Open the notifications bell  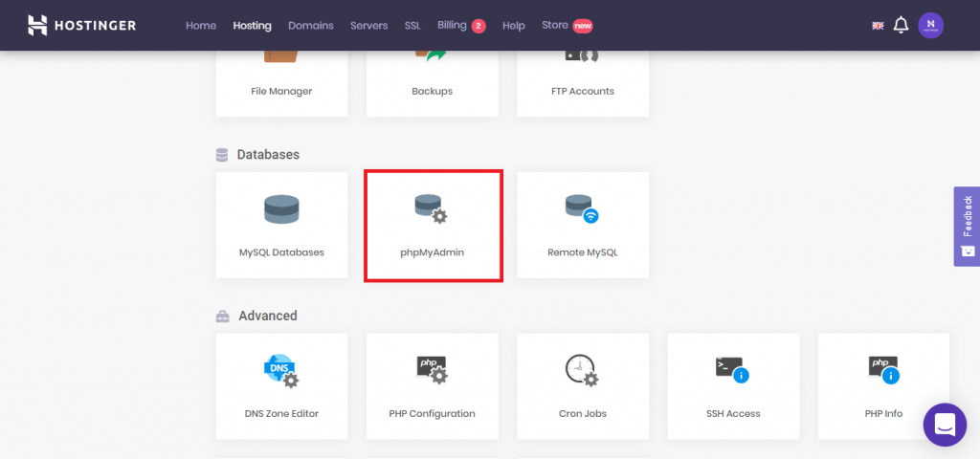pos(901,25)
